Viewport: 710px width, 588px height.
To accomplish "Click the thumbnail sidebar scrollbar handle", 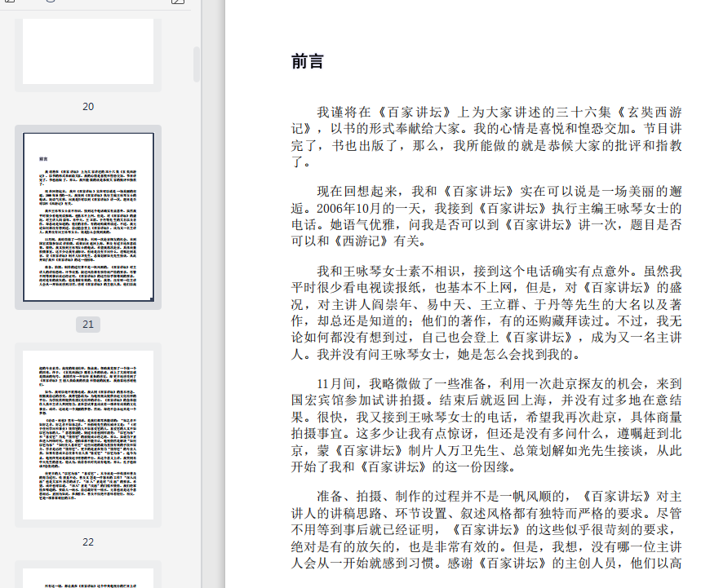I will (197, 64).
